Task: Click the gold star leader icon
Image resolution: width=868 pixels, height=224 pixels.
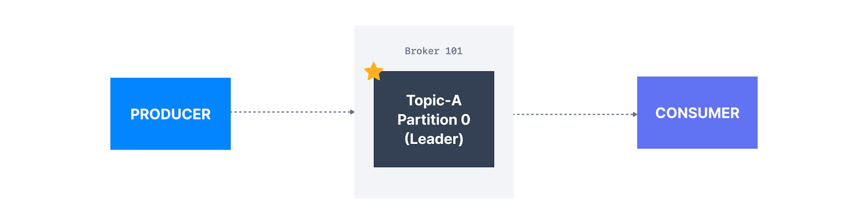Action: click(x=373, y=71)
